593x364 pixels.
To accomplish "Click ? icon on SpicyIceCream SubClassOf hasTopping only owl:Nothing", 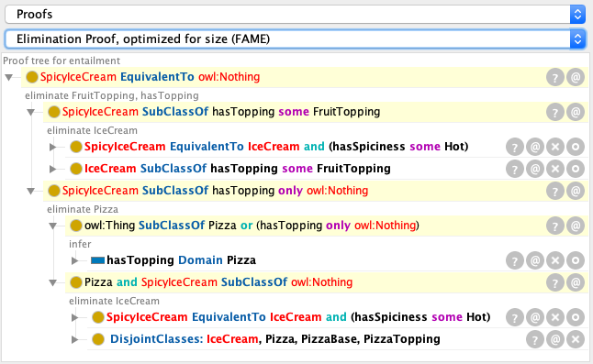I will [x=555, y=191].
